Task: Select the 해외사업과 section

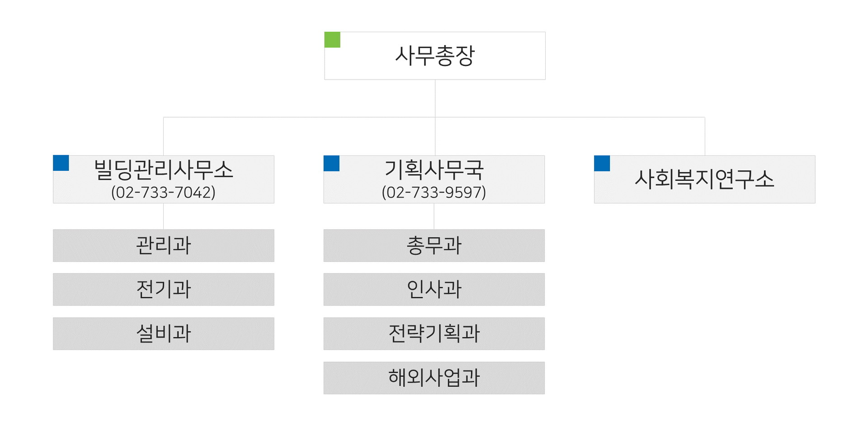Action: [x=434, y=378]
